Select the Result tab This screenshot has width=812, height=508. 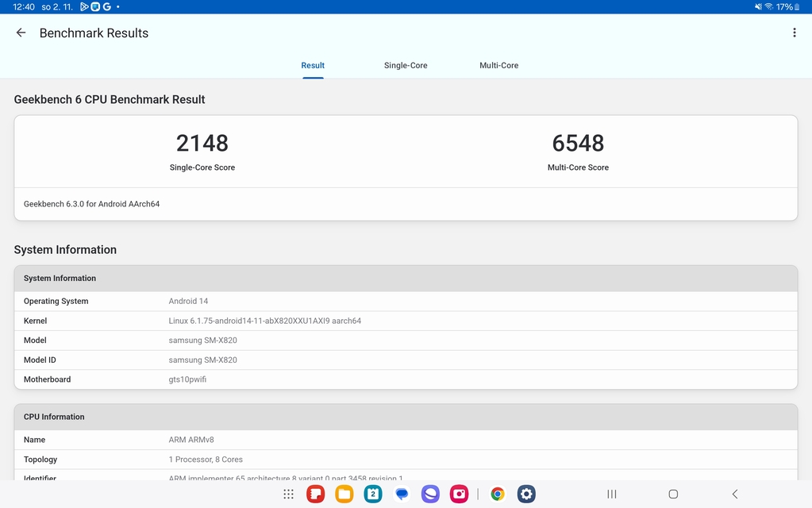313,65
